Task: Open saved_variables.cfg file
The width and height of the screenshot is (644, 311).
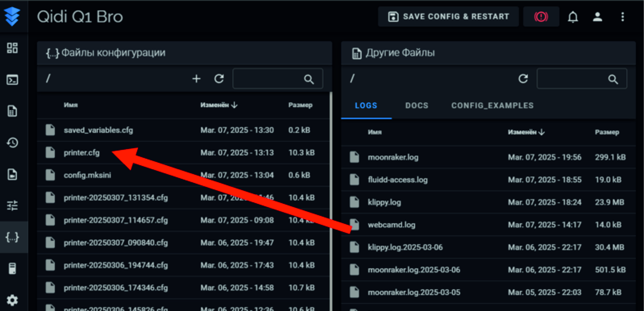Action: [98, 130]
